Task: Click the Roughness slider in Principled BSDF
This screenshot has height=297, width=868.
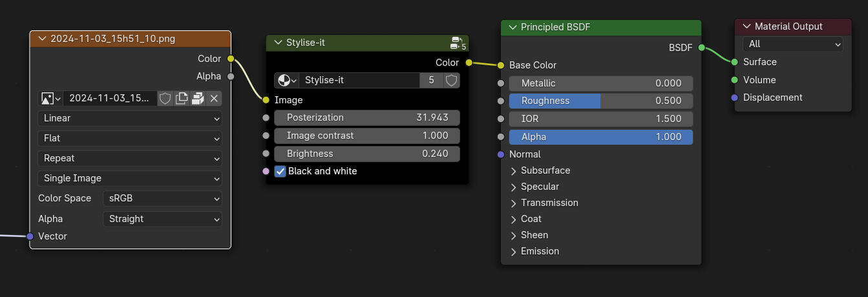Action: (600, 101)
